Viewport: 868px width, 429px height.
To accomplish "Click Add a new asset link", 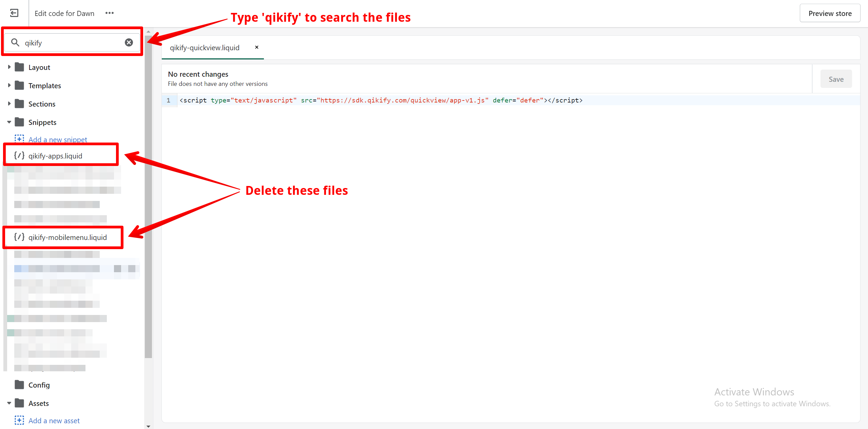I will [54, 421].
